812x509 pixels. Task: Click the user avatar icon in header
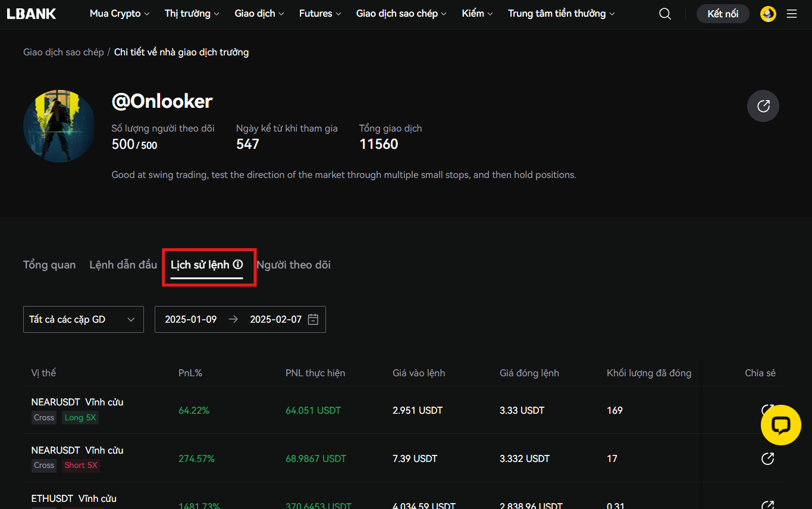click(x=768, y=14)
